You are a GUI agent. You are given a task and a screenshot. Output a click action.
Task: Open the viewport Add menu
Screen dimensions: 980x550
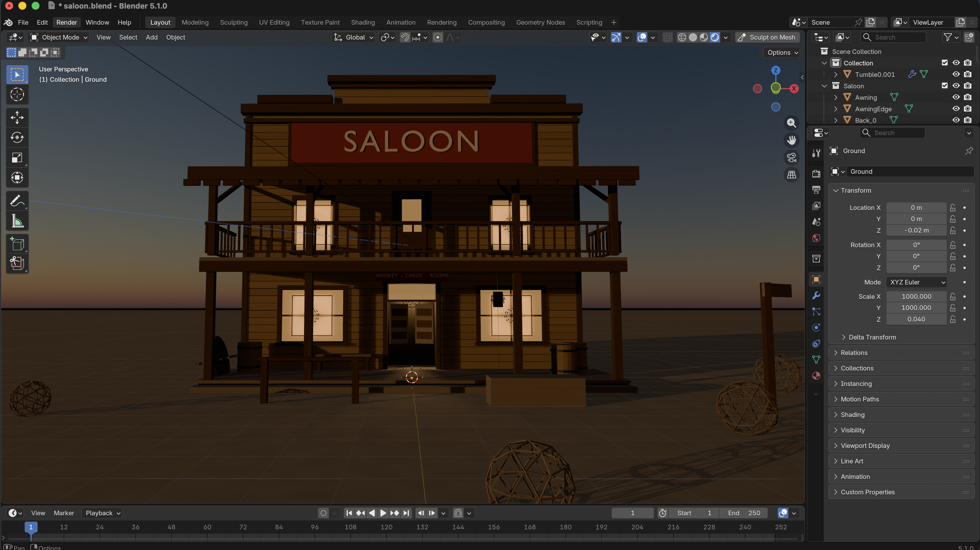151,37
